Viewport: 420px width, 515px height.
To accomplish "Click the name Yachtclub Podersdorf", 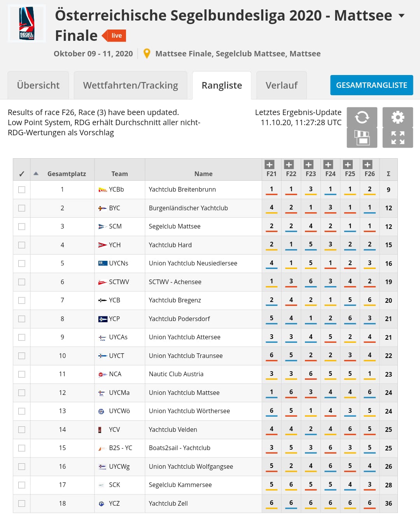I will (179, 319).
